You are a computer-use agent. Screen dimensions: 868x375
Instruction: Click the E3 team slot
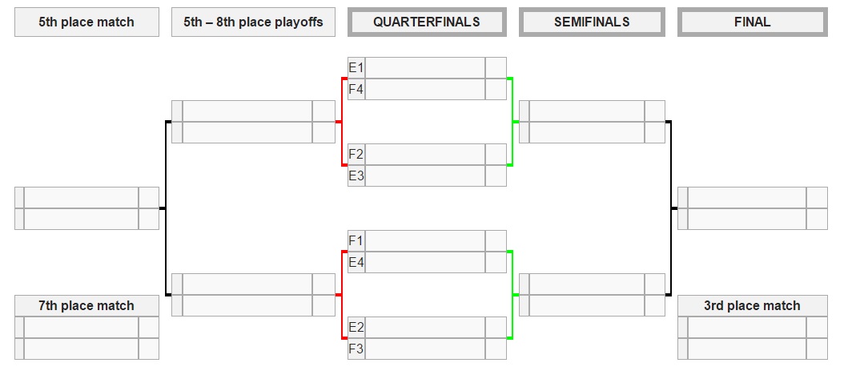[425, 176]
